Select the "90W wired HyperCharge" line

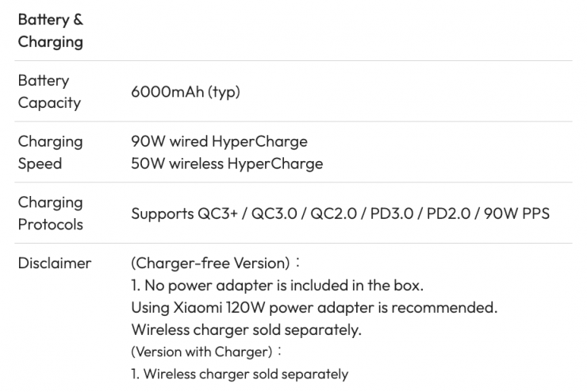tap(219, 141)
